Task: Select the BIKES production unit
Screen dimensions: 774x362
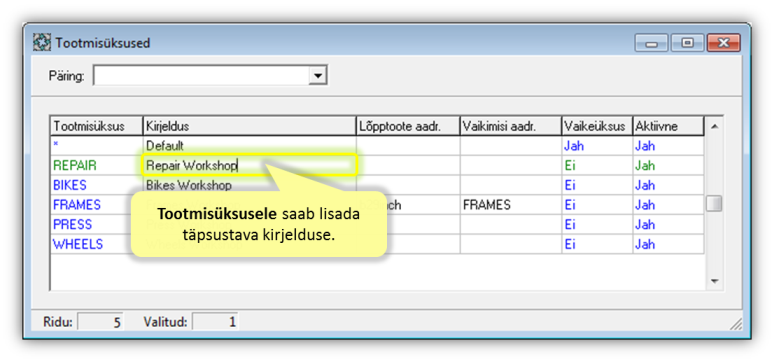Action: (x=97, y=185)
